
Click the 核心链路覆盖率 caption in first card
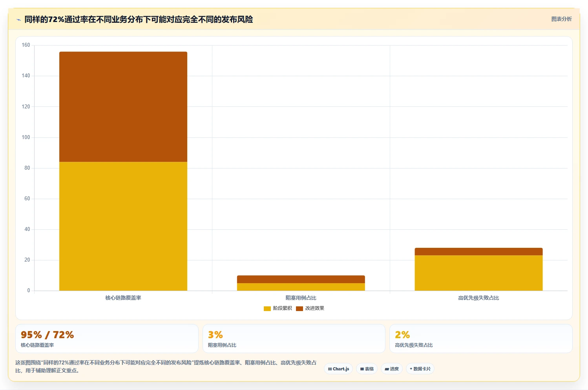coord(37,345)
